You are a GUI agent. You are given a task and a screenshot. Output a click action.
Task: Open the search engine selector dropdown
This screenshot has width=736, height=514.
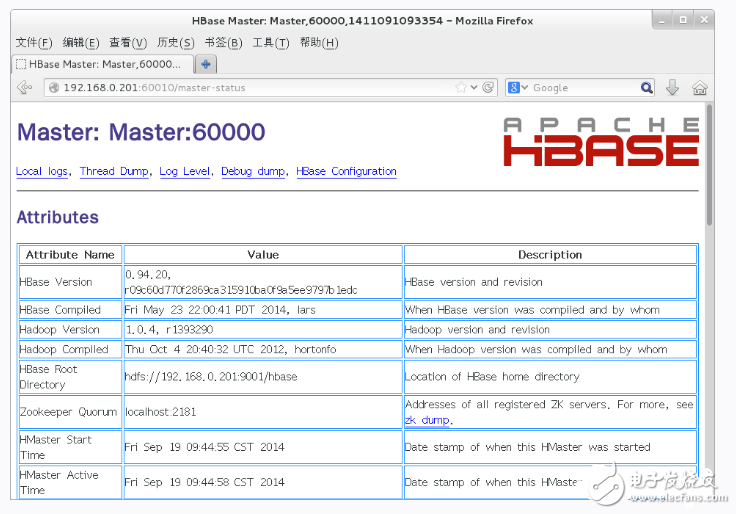pyautogui.click(x=518, y=88)
